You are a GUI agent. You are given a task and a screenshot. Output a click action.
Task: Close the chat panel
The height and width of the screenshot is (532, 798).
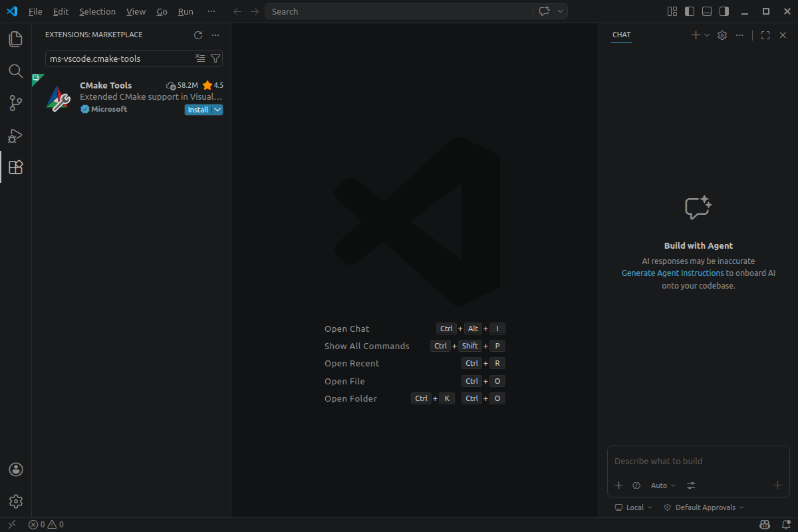[x=783, y=35]
